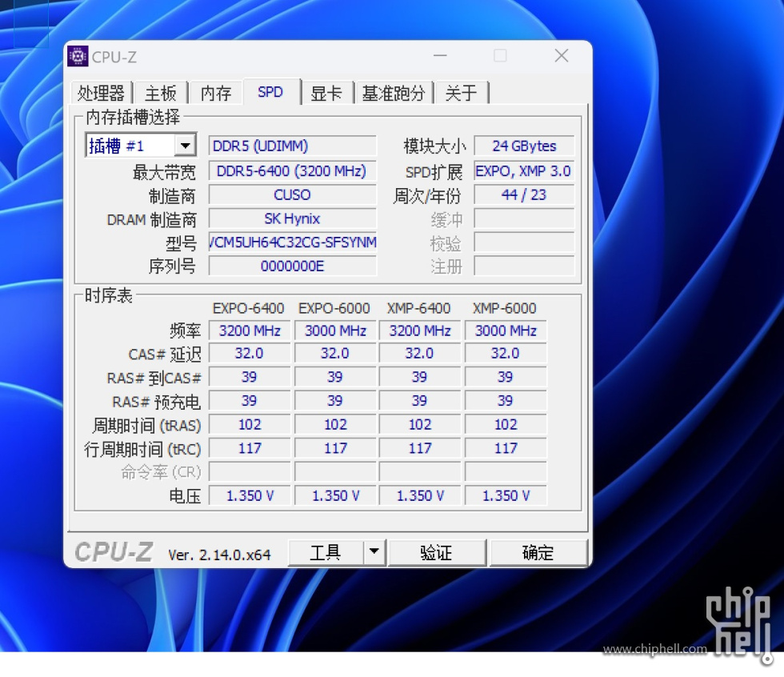Click the 1.350 V voltage under XMP-6400
This screenshot has width=784, height=677.
(420, 495)
